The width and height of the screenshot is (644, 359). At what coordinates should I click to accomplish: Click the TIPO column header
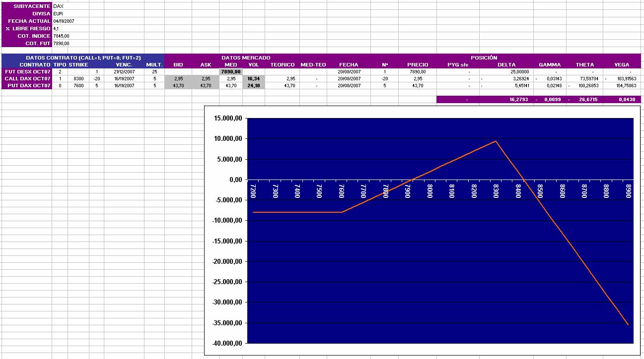[60, 64]
